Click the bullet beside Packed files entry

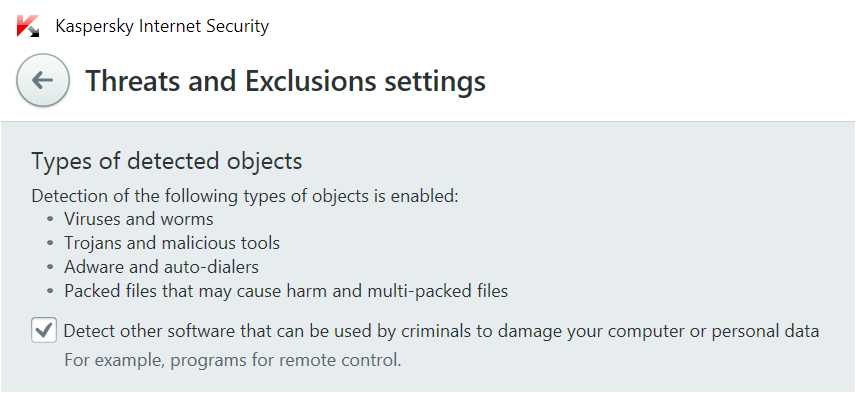pyautogui.click(x=51, y=291)
